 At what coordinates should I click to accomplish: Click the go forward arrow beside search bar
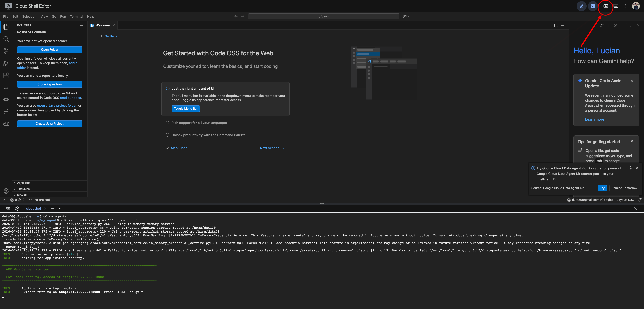[x=243, y=16]
